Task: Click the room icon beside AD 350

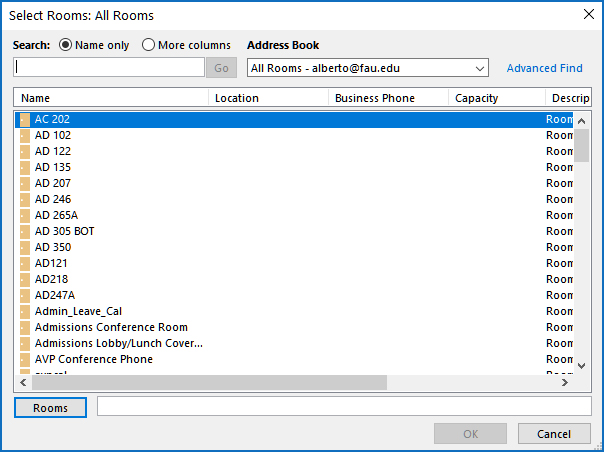Action: click(x=25, y=247)
